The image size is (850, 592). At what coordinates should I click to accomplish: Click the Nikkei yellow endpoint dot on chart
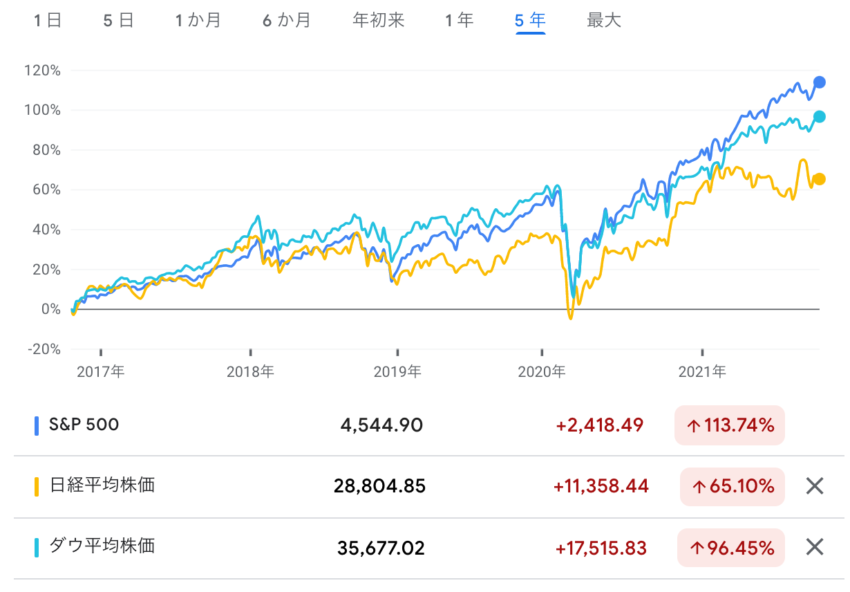point(820,179)
